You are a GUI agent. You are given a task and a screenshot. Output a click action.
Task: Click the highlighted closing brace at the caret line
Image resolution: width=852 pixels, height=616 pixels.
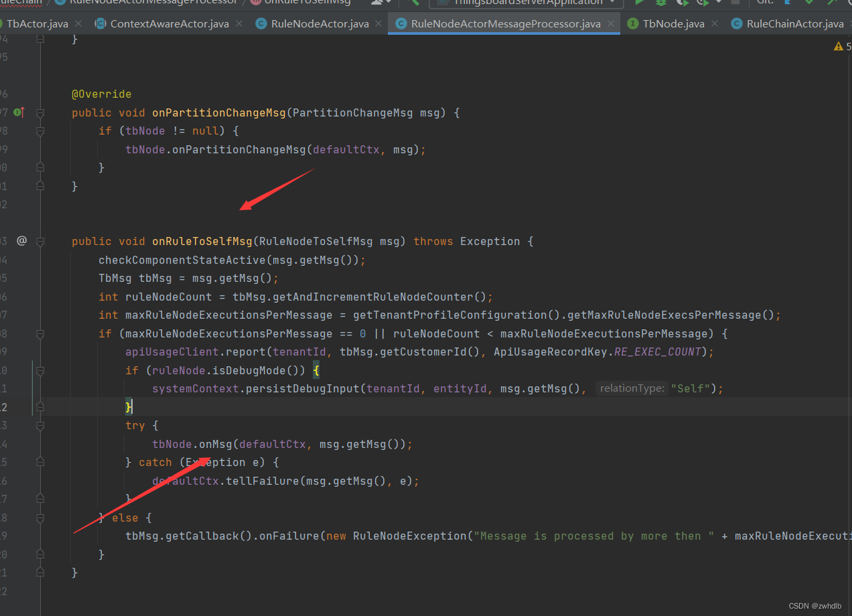click(129, 406)
